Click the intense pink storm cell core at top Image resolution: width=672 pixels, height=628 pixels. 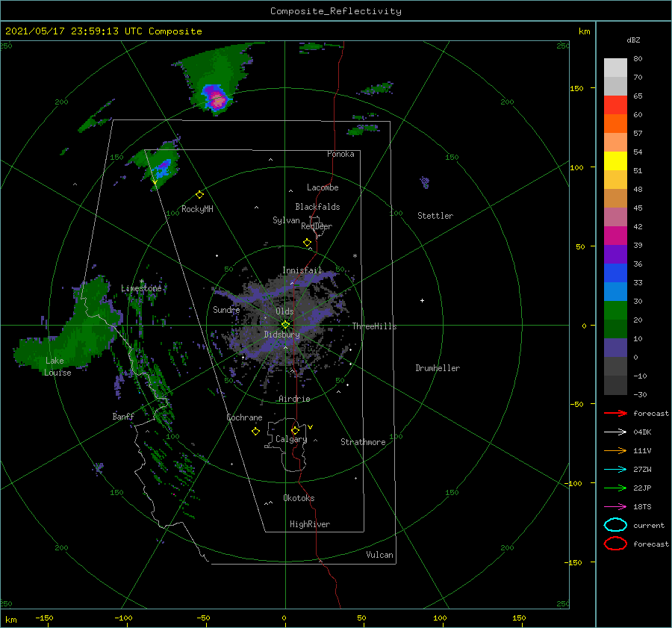[218, 100]
